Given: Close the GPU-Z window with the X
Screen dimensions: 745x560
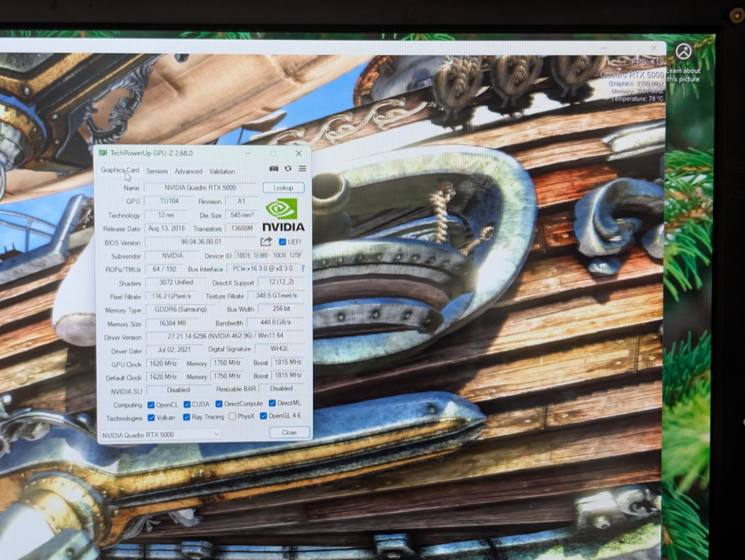Looking at the screenshot, I should 298,153.
